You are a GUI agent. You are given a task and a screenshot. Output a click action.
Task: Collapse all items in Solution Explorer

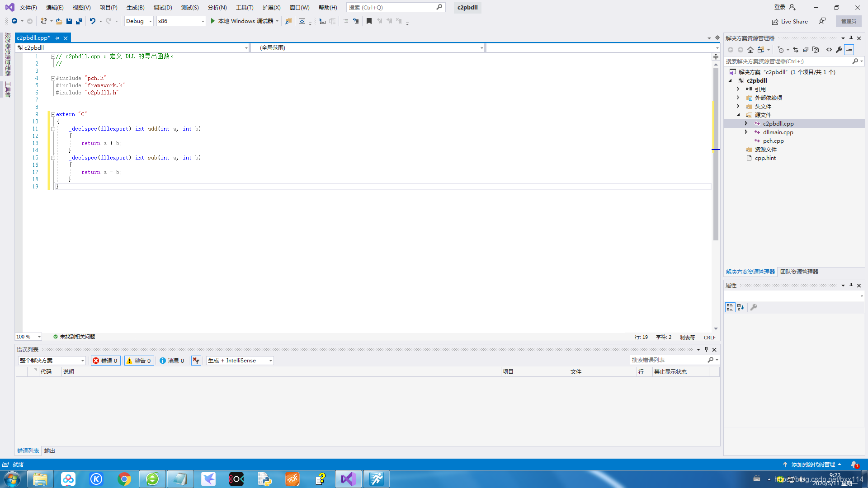coord(806,50)
